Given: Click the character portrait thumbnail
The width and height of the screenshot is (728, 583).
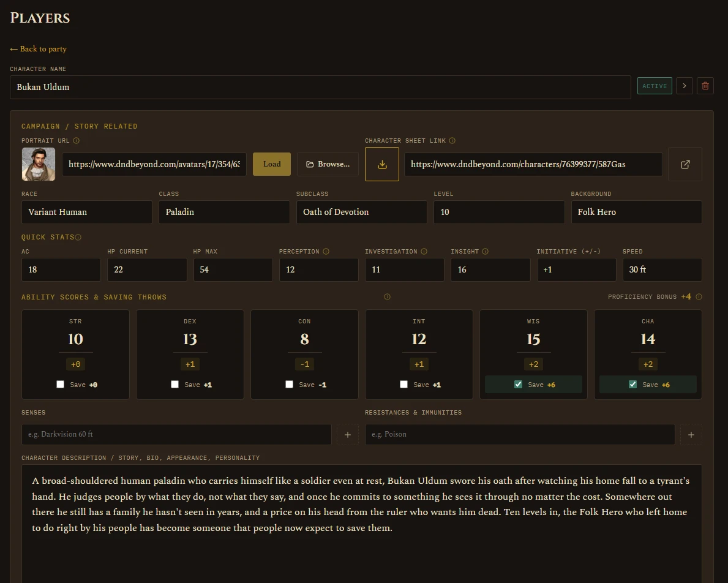Looking at the screenshot, I should [x=39, y=164].
